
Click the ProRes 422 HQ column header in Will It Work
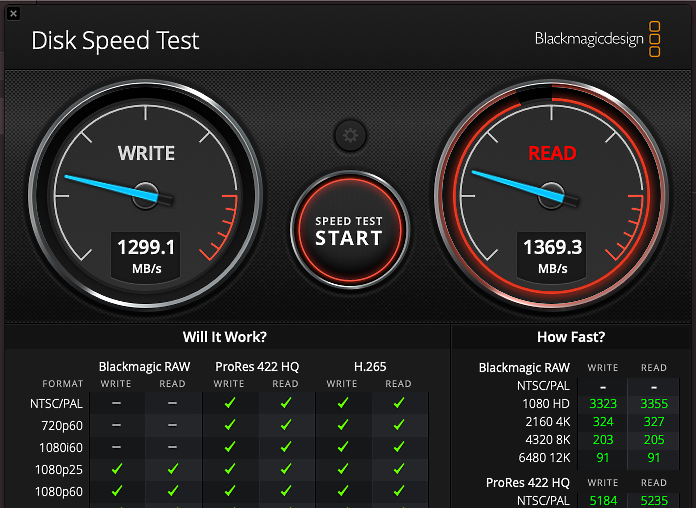(x=257, y=367)
